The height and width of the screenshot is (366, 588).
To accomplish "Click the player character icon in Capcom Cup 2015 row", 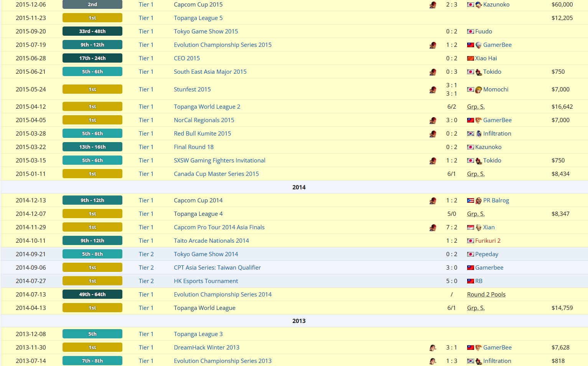I will coord(433,5).
